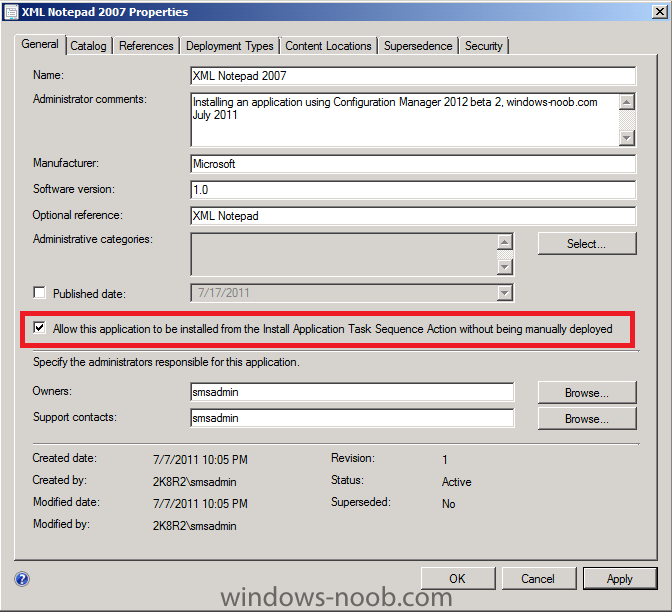Click the Name field
This screenshot has width=672, height=612.
413,76
